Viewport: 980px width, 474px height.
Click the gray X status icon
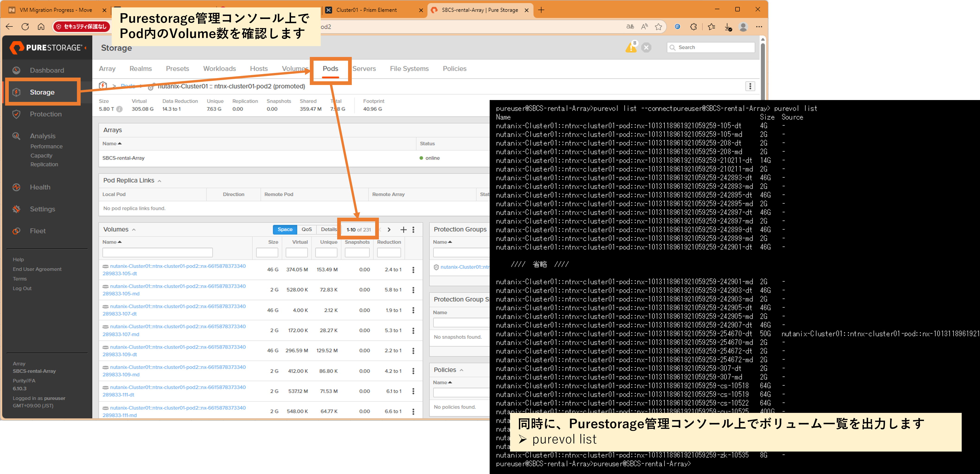click(x=646, y=47)
